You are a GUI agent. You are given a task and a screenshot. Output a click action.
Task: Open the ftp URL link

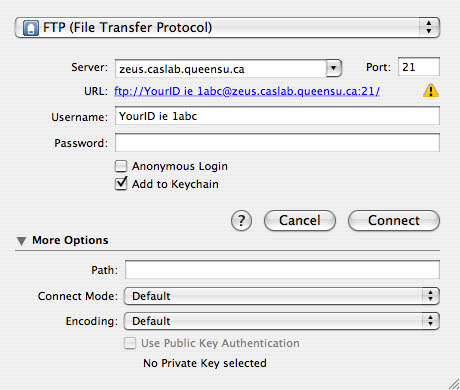point(247,91)
